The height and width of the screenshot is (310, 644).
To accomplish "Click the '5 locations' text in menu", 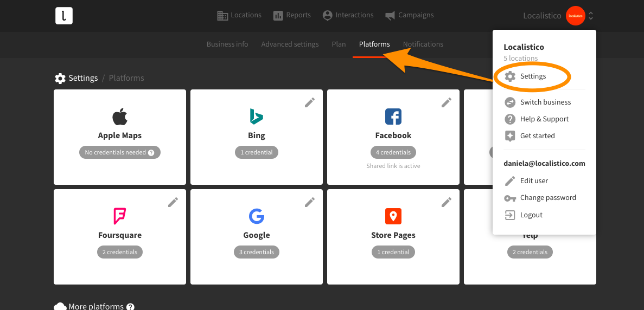I will 520,58.
